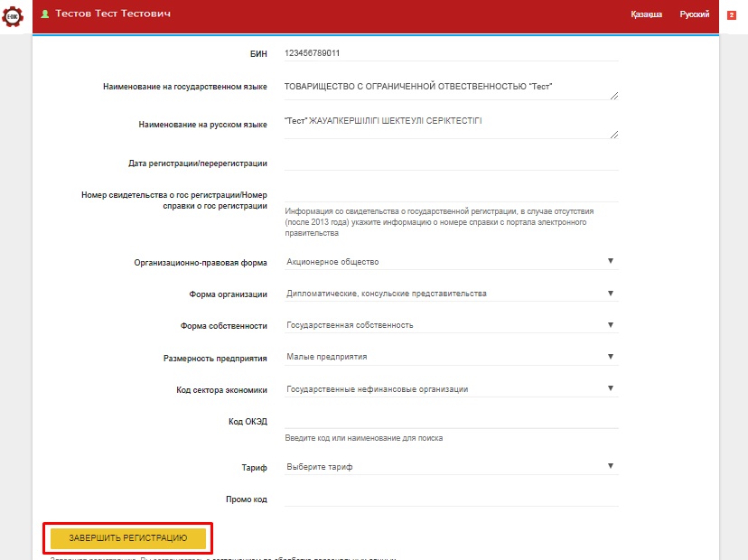Click resize handle of state language name textarea
The width and height of the screenshot is (748, 560).
coord(614,95)
